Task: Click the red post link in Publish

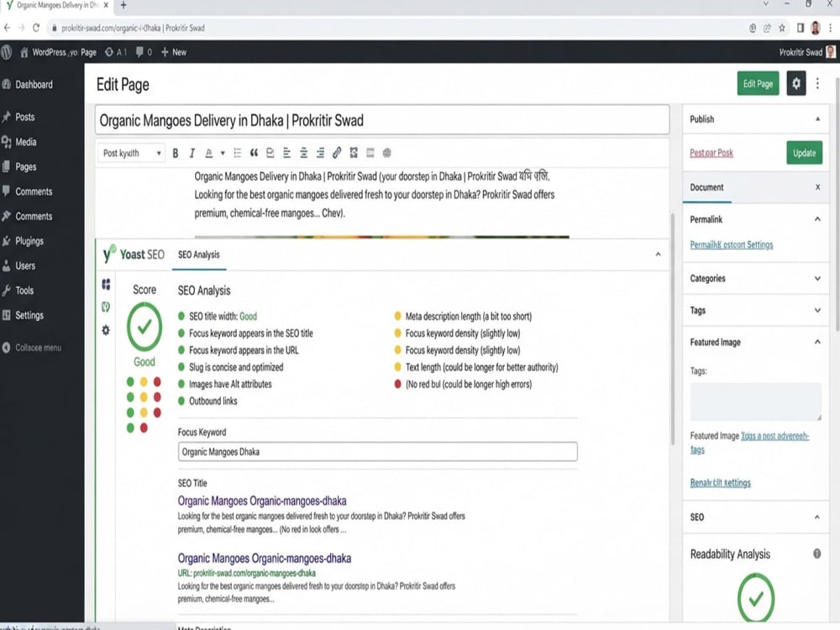Action: tap(711, 153)
